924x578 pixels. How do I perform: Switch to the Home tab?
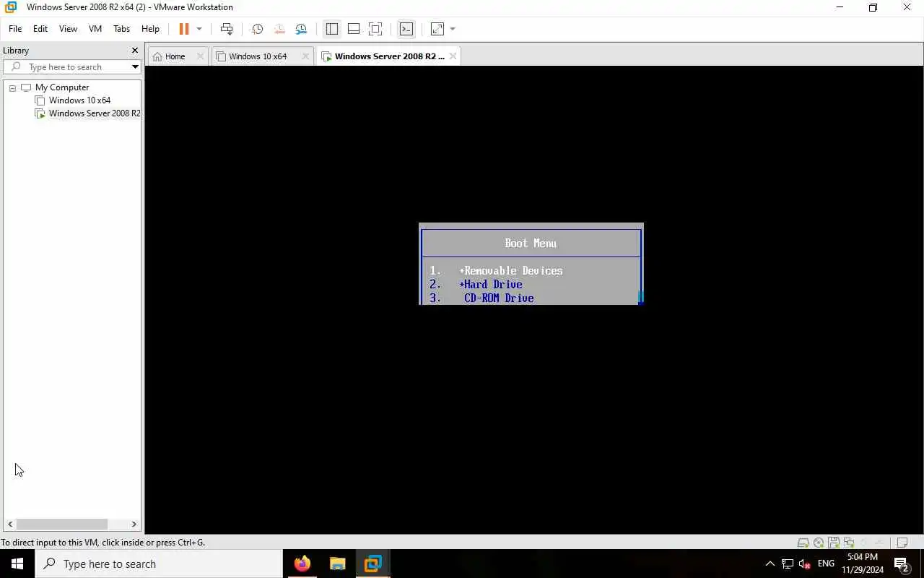(x=175, y=56)
